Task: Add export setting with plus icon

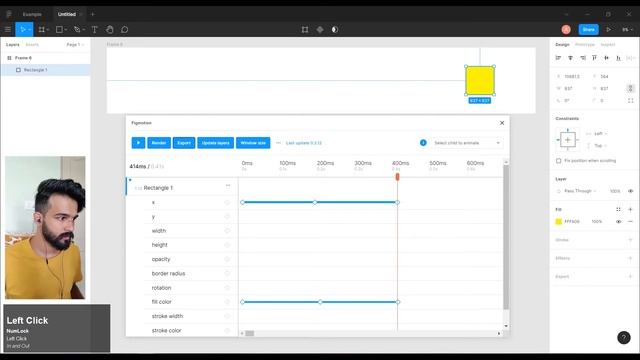Action: point(631,277)
